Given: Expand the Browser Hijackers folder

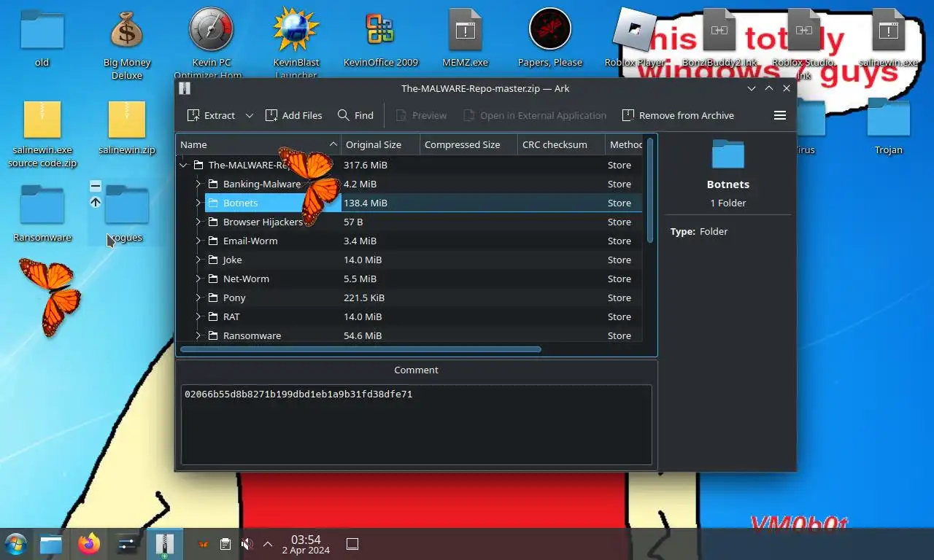Looking at the screenshot, I should coord(198,222).
